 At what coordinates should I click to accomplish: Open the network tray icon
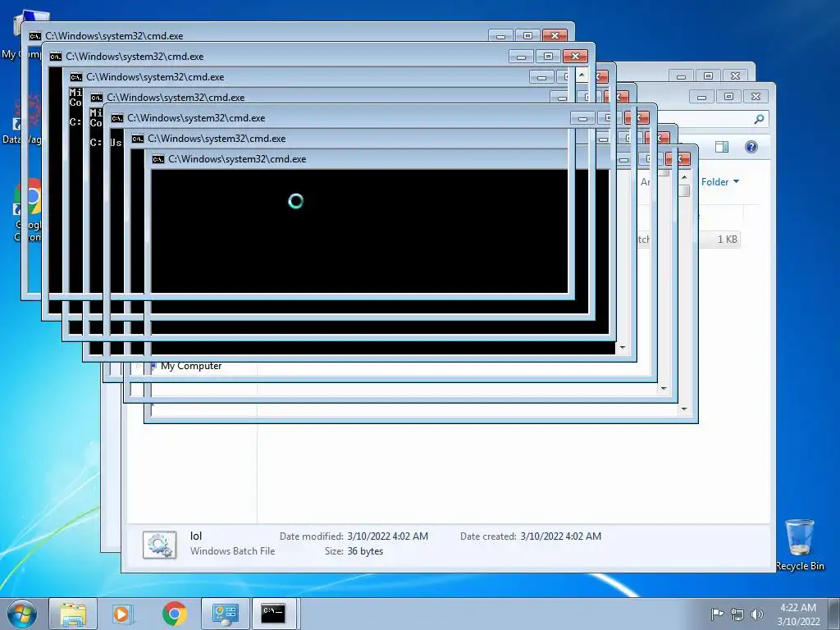[x=737, y=614]
